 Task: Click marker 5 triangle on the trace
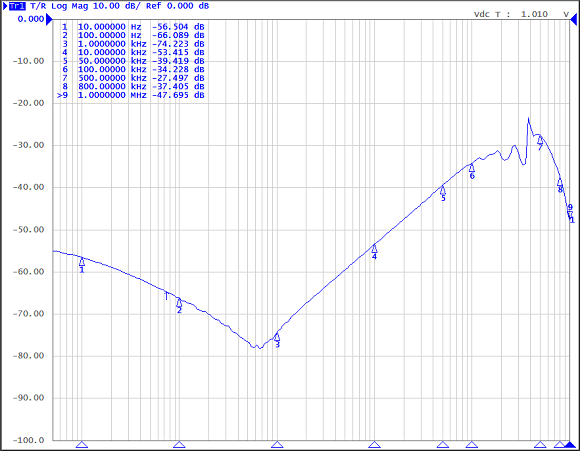point(443,190)
